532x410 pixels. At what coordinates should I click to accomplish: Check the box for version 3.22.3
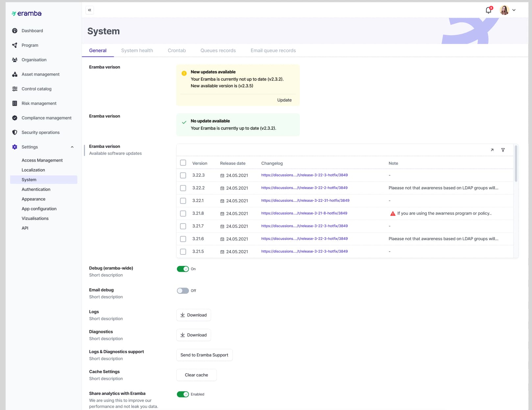pyautogui.click(x=183, y=175)
